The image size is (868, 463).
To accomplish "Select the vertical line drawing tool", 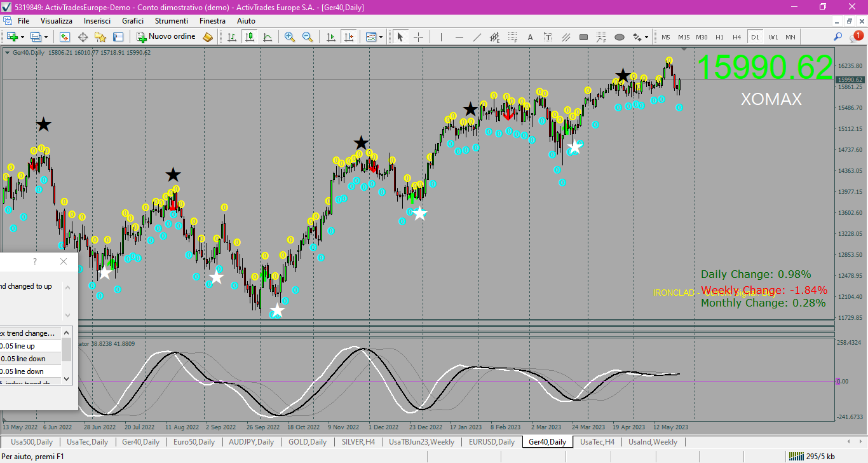I will point(442,37).
